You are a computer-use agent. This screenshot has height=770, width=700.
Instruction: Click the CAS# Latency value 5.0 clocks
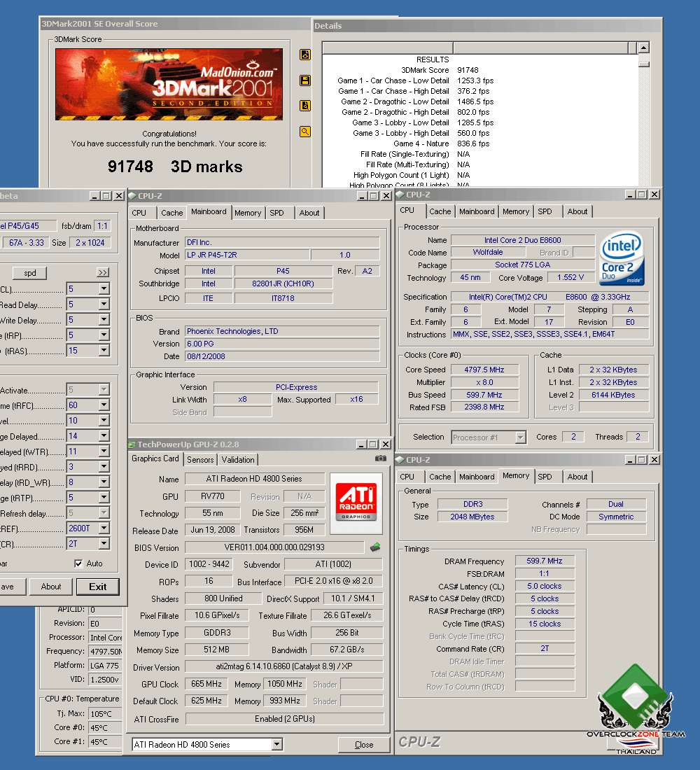coord(545,586)
